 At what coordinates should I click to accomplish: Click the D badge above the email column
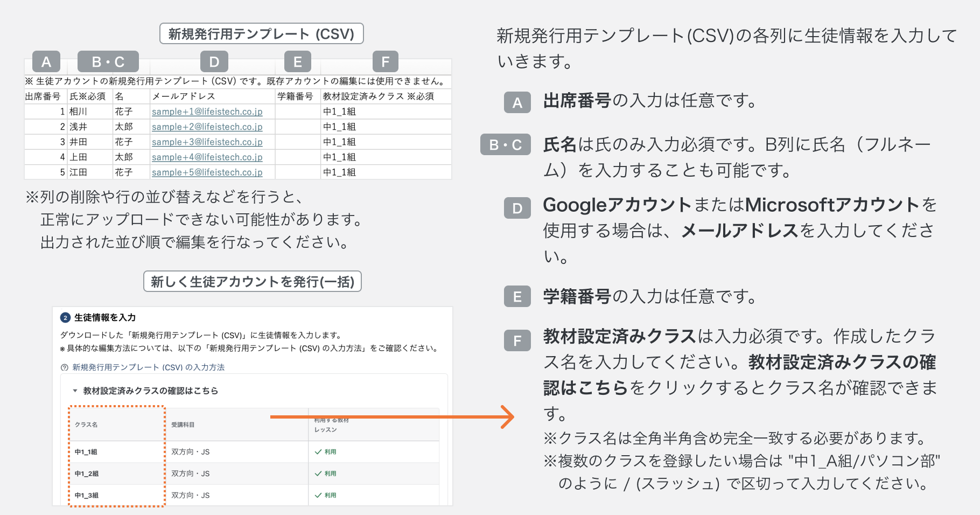(214, 62)
